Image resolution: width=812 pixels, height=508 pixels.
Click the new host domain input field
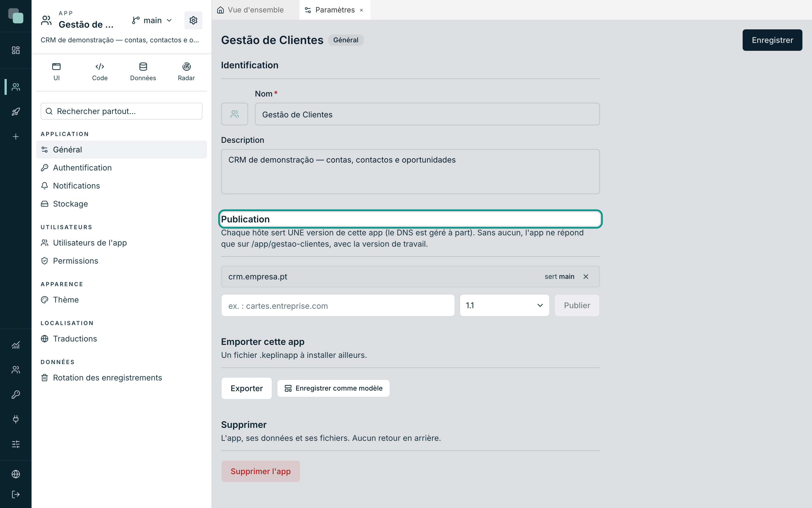338,305
